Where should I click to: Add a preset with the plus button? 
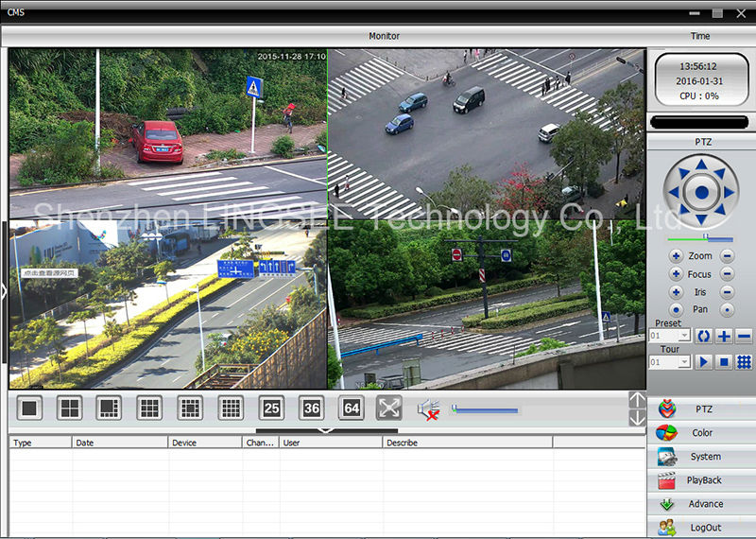724,336
